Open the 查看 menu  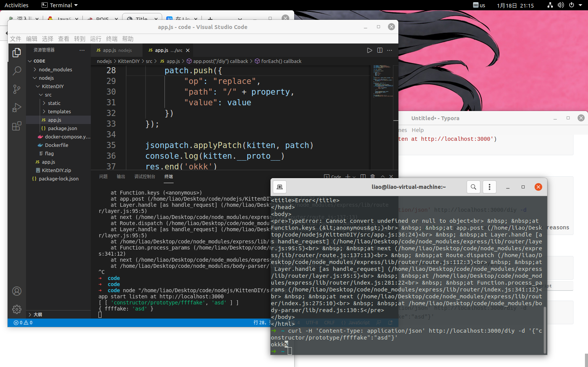[x=64, y=39]
